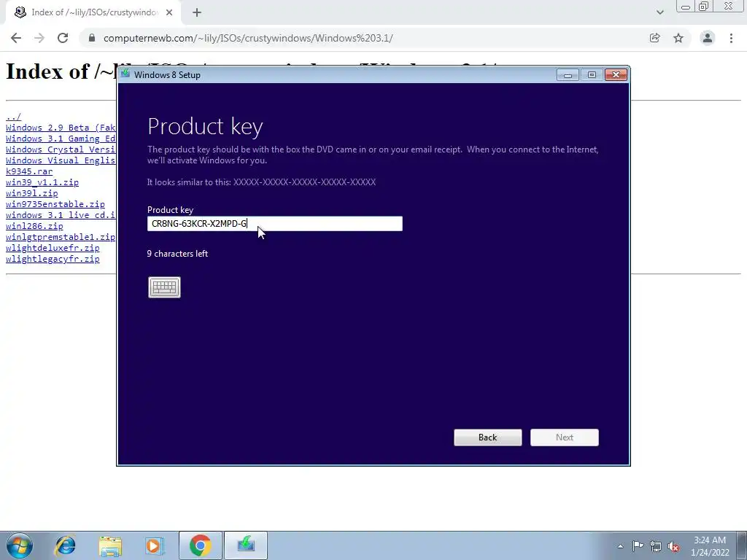747x560 pixels.
Task: Open Chrome three-dot menu
Action: 731,38
